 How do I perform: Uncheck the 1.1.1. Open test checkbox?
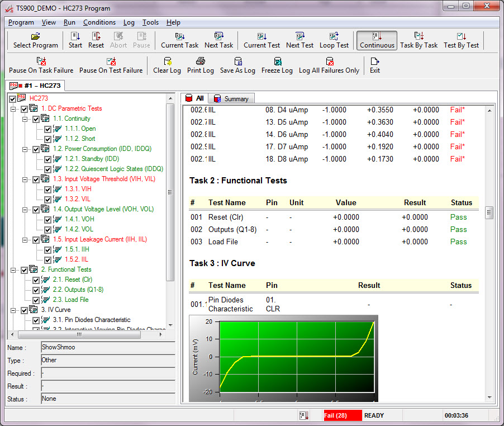[x=47, y=129]
